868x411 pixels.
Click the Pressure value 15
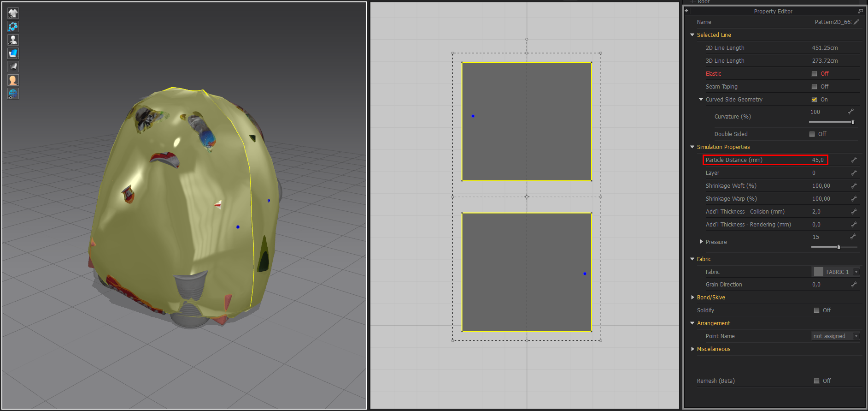point(816,237)
